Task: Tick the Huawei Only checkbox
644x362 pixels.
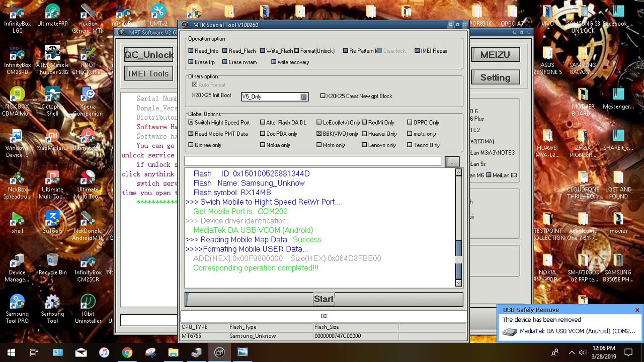Action: pos(364,134)
